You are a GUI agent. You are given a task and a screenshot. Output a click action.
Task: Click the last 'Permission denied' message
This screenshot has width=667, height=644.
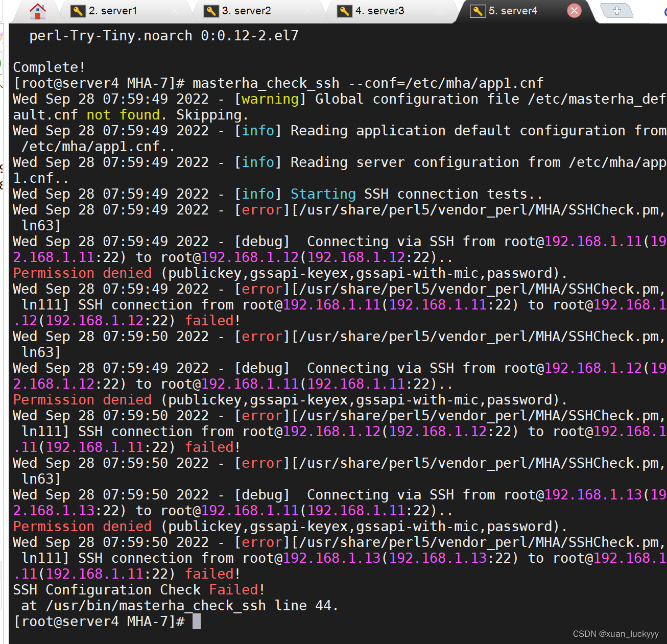tap(83, 527)
